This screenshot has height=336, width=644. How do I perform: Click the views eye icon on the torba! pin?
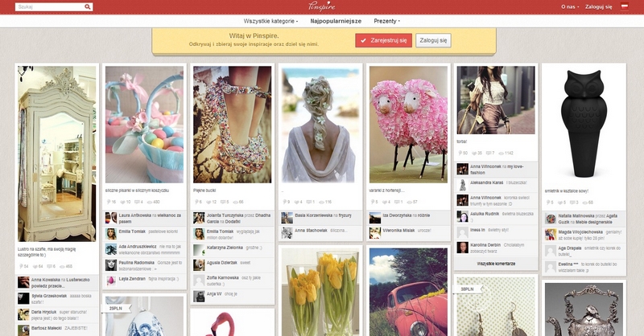[x=501, y=153]
